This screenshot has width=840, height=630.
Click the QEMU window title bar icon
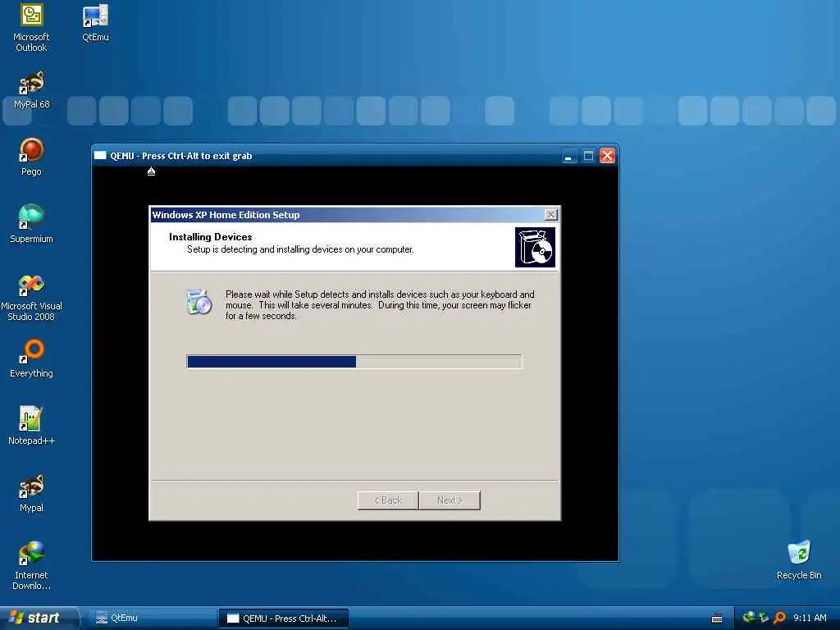(100, 155)
